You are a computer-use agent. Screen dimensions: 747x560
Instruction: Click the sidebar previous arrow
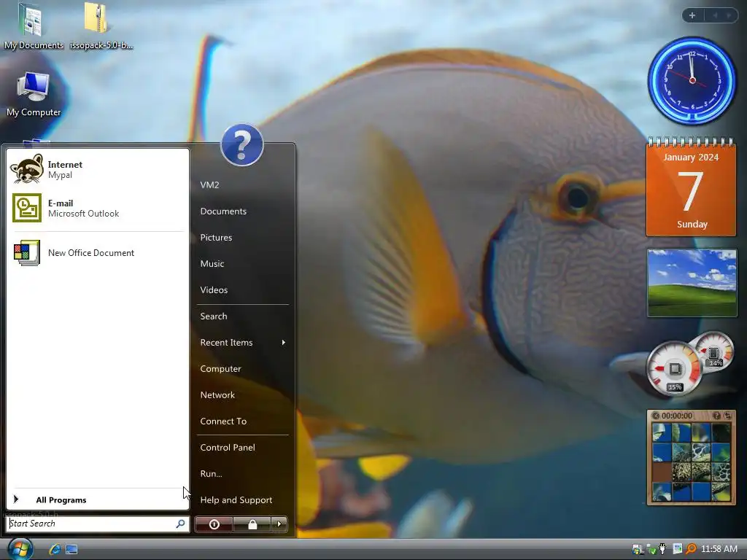[715, 15]
